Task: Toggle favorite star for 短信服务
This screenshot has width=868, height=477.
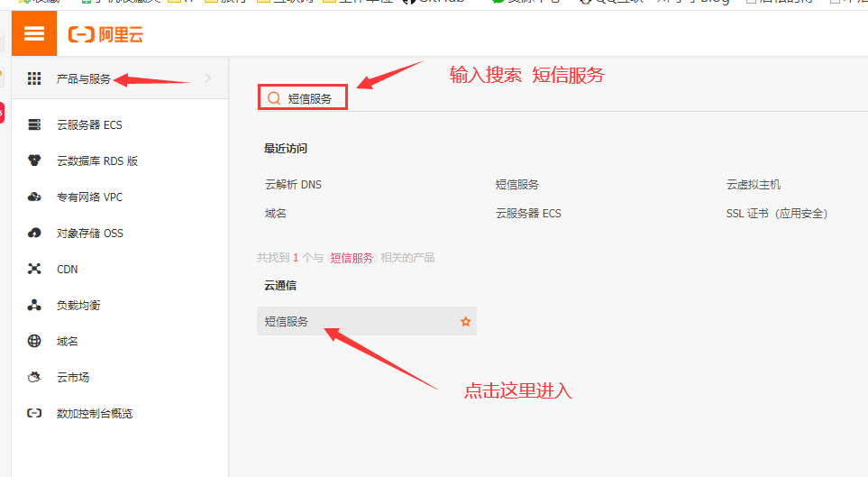Action: [465, 321]
